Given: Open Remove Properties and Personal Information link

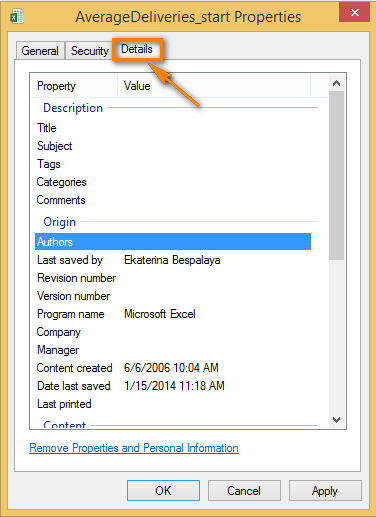Looking at the screenshot, I should point(134,448).
